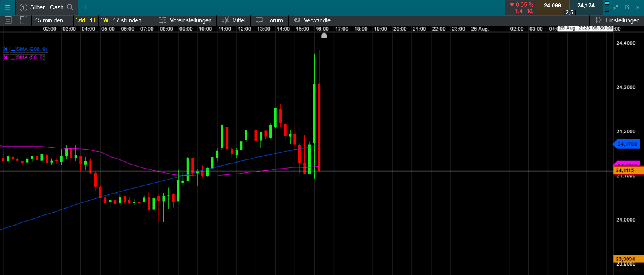Click the 24,3000 price axis label
Viewport: 644px width, 275px height.
(626, 87)
